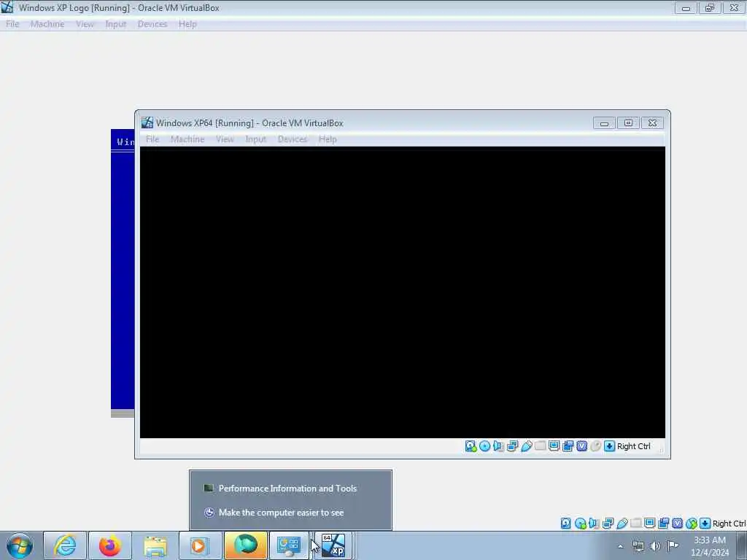The image size is (747, 560).
Task: Show hidden system tray icons arrow
Action: click(x=620, y=546)
